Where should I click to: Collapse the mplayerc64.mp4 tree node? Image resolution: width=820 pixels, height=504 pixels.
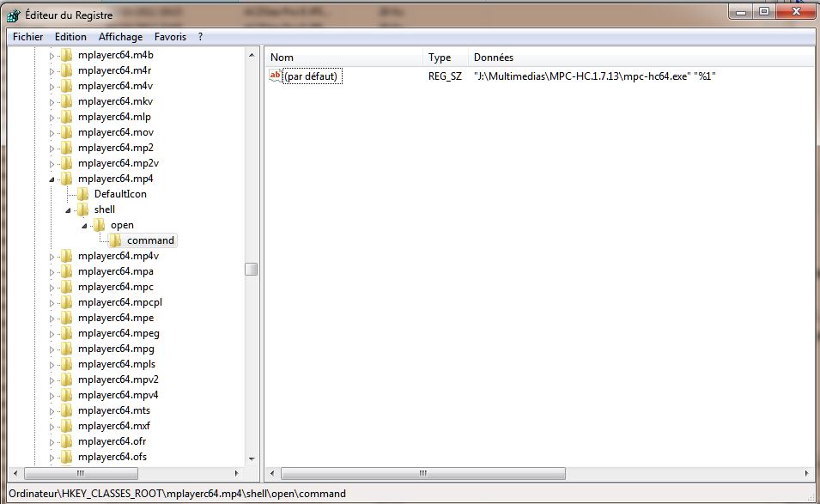52,179
